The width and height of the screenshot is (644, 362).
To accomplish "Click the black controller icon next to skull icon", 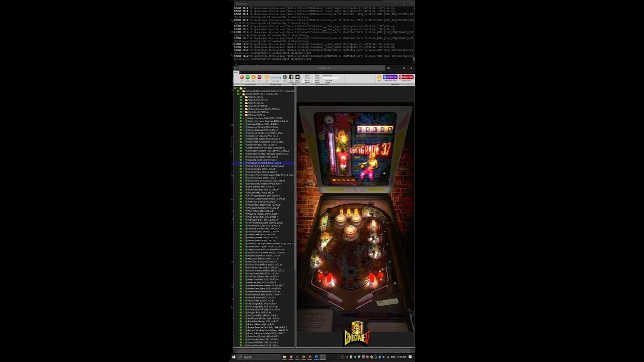I will [x=297, y=77].
